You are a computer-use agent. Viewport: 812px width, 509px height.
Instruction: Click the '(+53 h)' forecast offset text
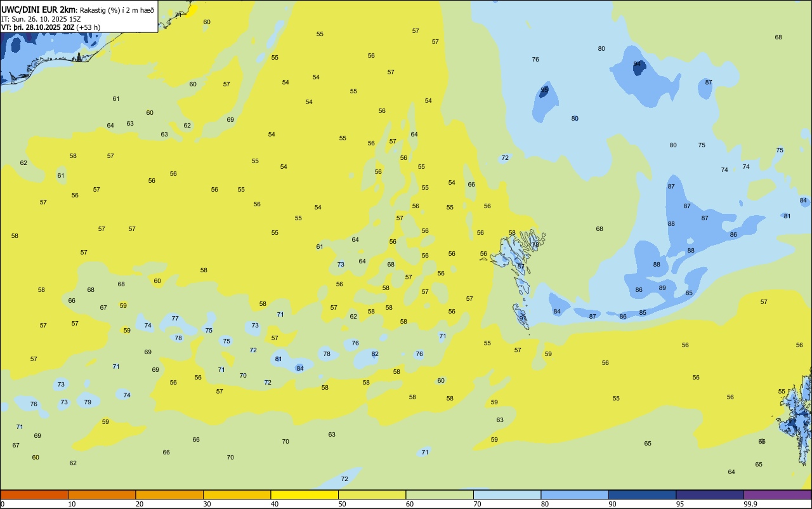tap(88, 27)
